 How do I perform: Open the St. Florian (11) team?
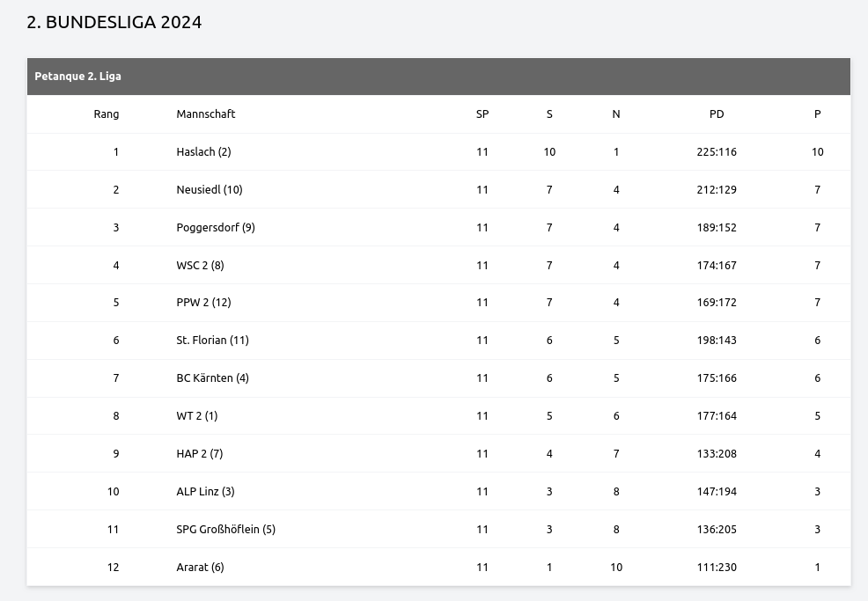tap(212, 340)
